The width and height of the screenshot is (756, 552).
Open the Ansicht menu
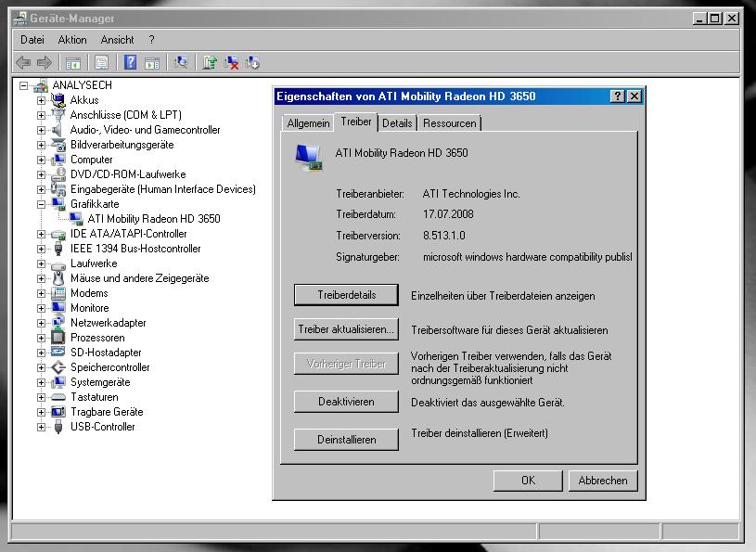[117, 40]
